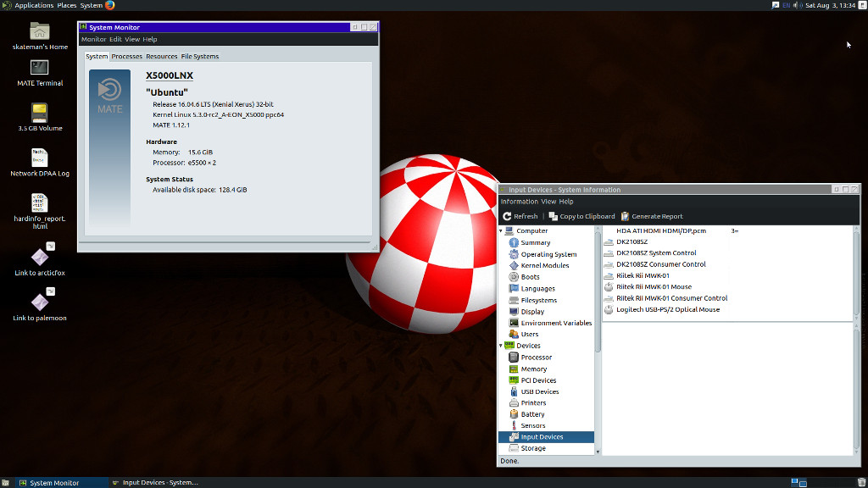The image size is (868, 488).
Task: Select Kernel Modules icon in sidebar
Action: point(514,265)
